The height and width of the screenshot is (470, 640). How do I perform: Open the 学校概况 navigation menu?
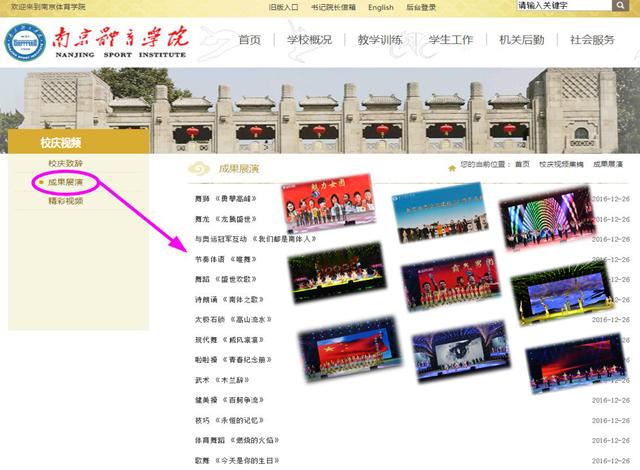[x=309, y=40]
